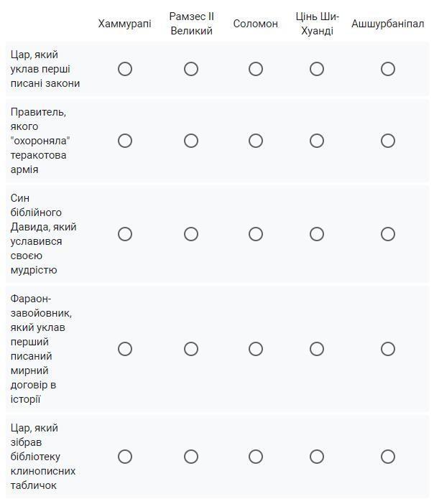Choose Ашшурбаніпал for the first written laws row
The image size is (434, 504).
click(388, 69)
